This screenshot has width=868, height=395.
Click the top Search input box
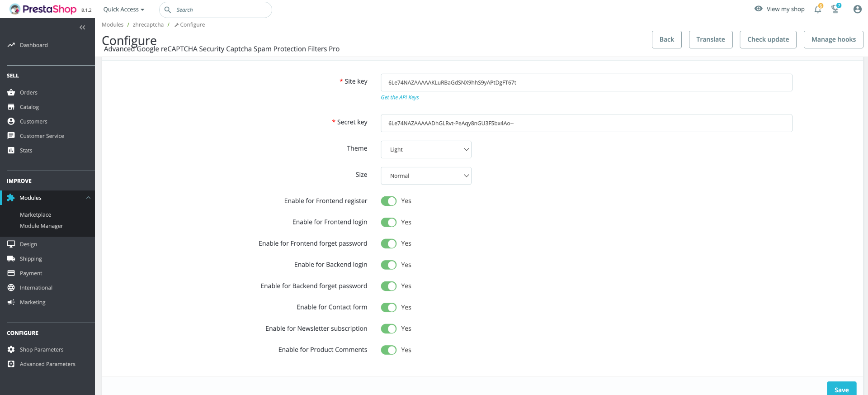click(x=216, y=10)
